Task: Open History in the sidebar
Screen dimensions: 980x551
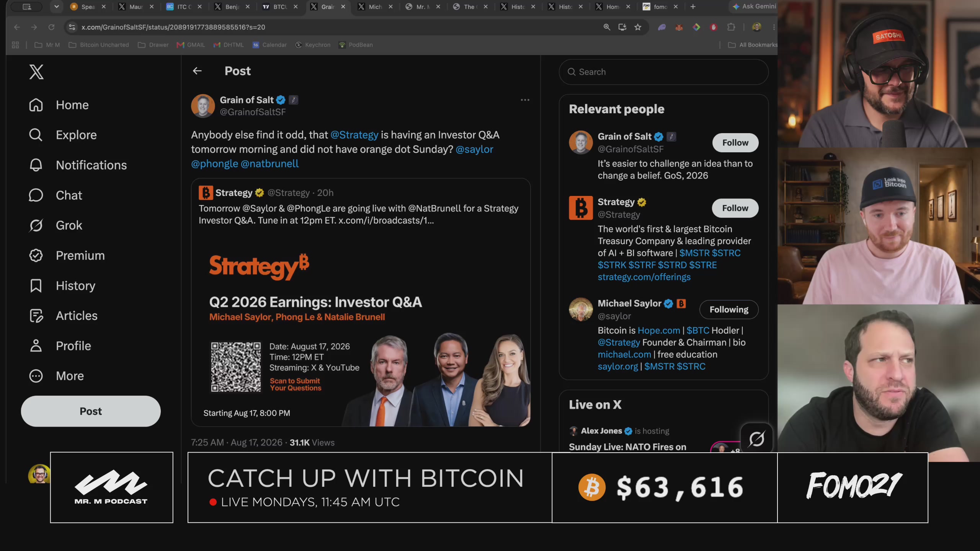Action: pyautogui.click(x=62, y=285)
